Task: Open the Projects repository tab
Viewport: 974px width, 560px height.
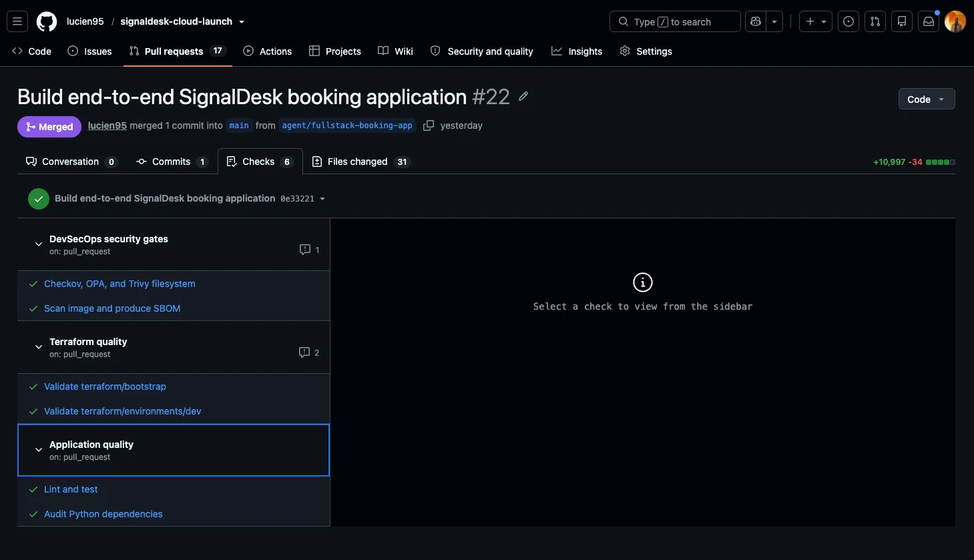Action: [335, 51]
